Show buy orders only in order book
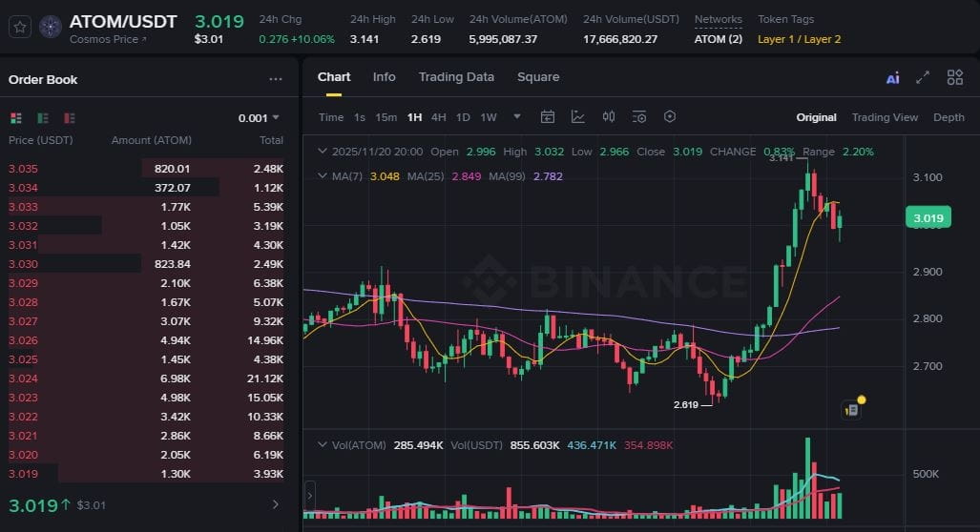980x532 pixels. 42,118
